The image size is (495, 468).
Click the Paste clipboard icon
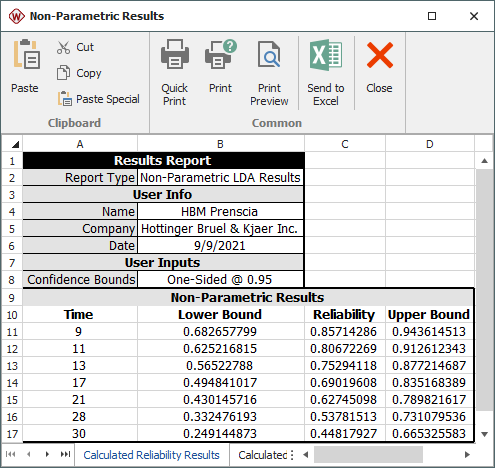click(x=26, y=54)
